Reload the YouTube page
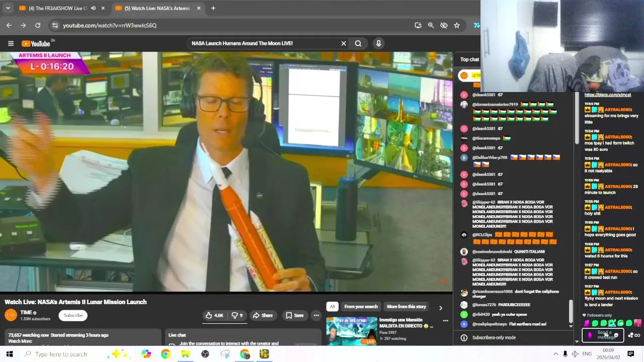The height and width of the screenshot is (362, 644). point(38,25)
